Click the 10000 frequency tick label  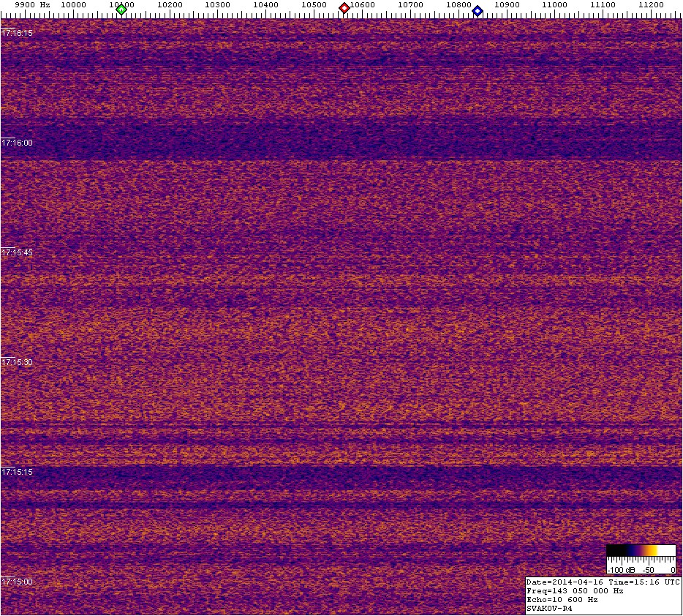[73, 4]
